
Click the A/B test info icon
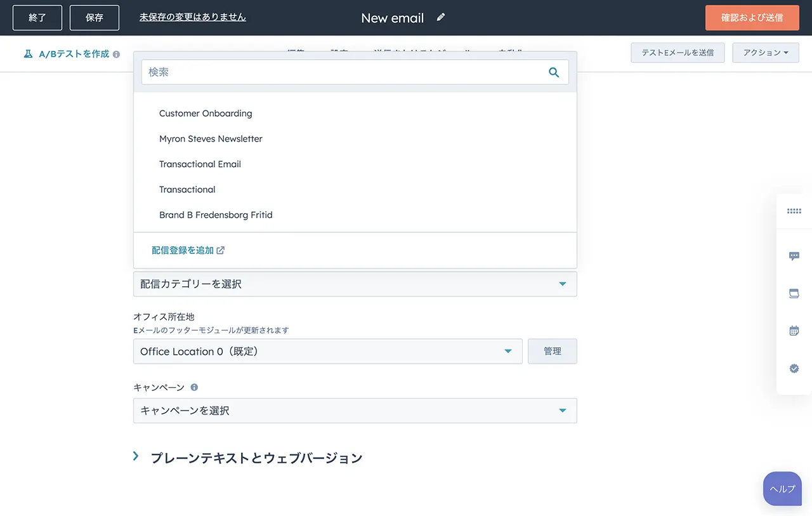coord(116,55)
